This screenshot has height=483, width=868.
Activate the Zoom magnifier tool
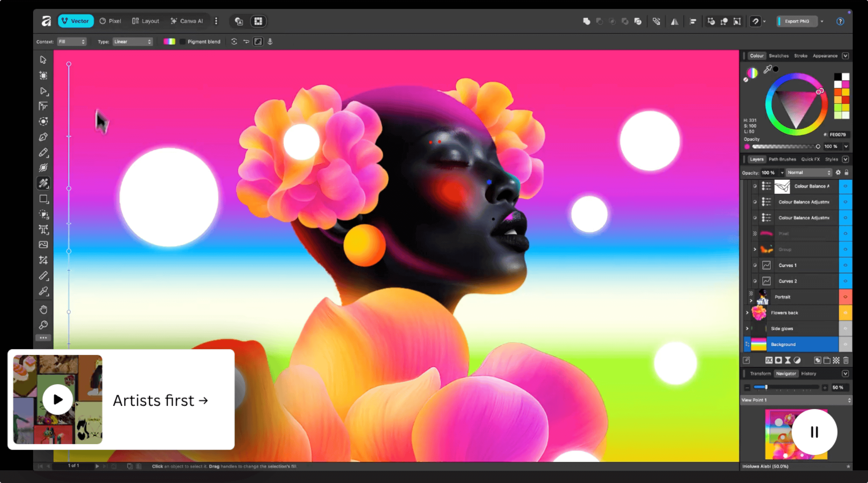tap(43, 325)
